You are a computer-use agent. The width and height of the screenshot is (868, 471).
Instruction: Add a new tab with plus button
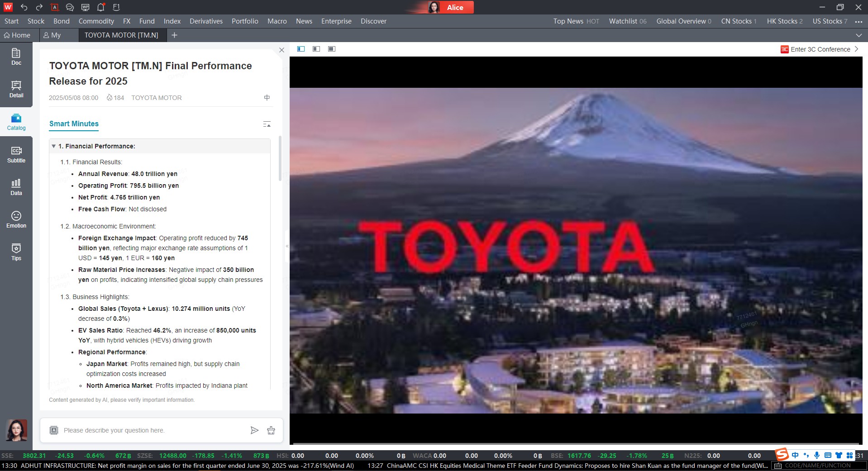point(174,35)
